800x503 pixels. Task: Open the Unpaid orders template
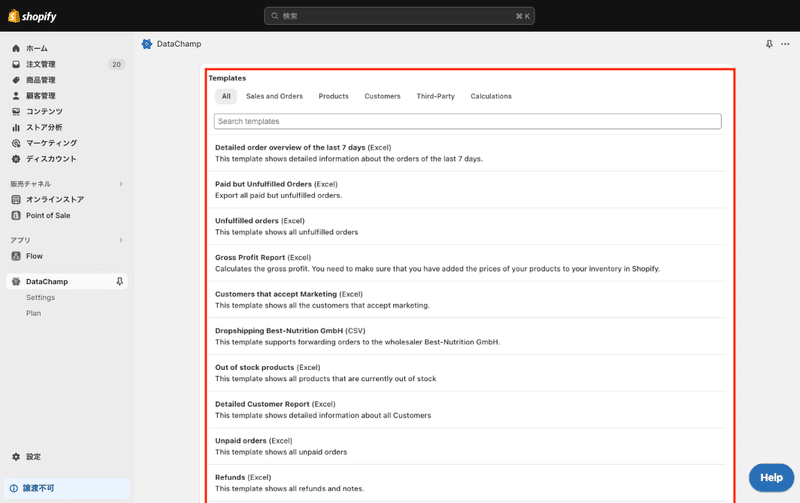[x=467, y=447]
